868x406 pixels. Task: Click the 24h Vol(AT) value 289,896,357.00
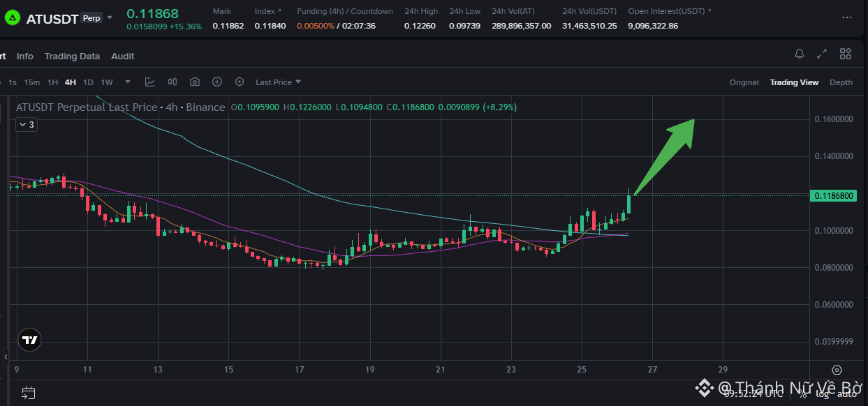point(522,26)
